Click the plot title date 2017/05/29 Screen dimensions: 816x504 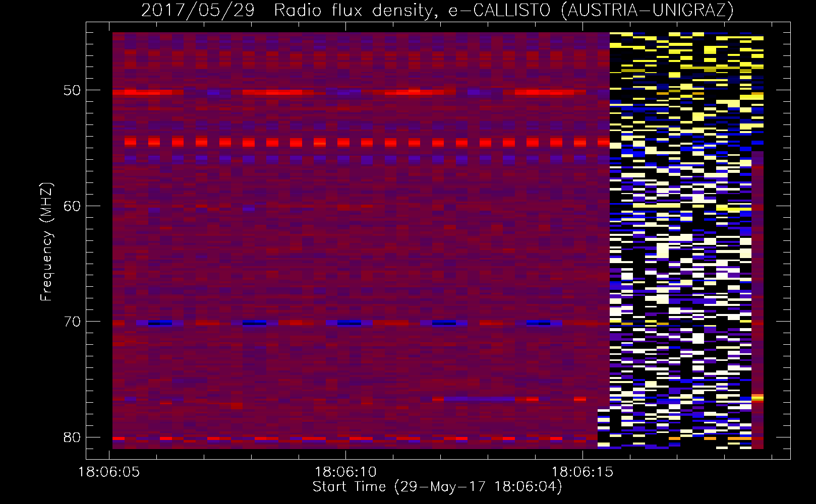pos(198,10)
